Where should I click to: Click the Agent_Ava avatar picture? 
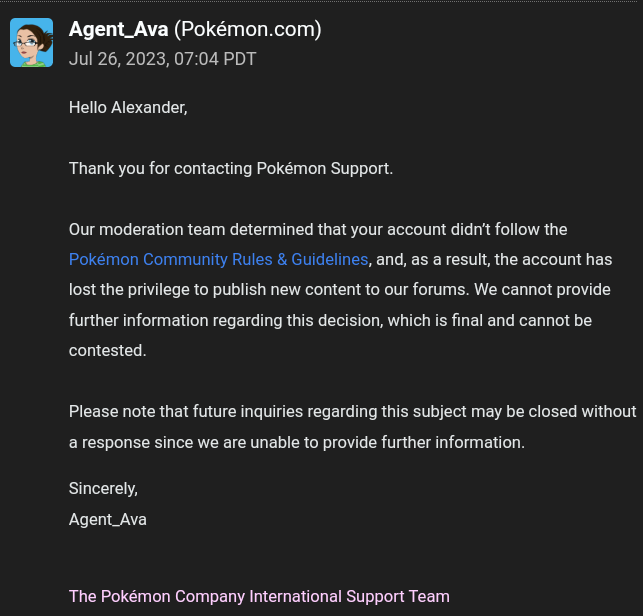click(31, 43)
